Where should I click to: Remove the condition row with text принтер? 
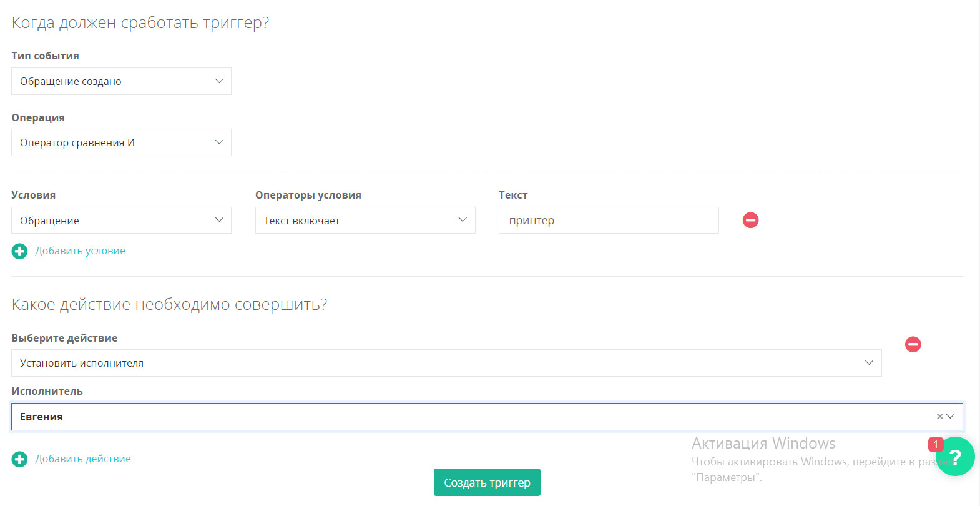pos(750,220)
